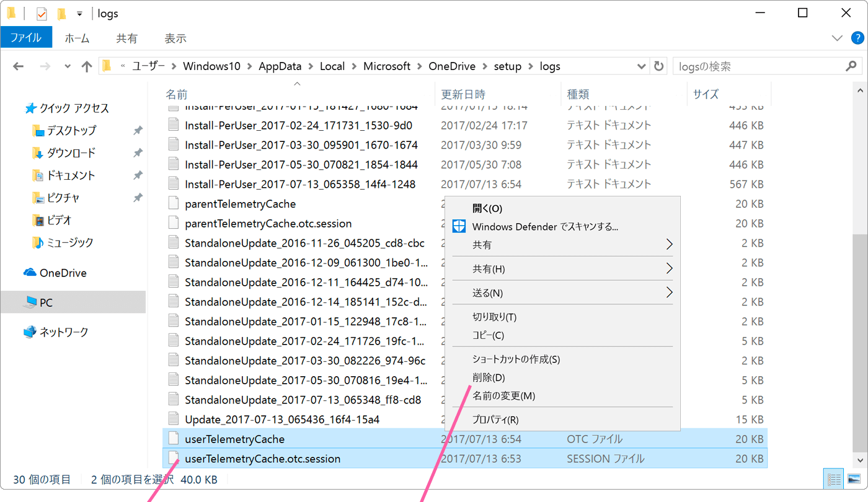Switch to details view icon in status bar

pyautogui.click(x=835, y=479)
